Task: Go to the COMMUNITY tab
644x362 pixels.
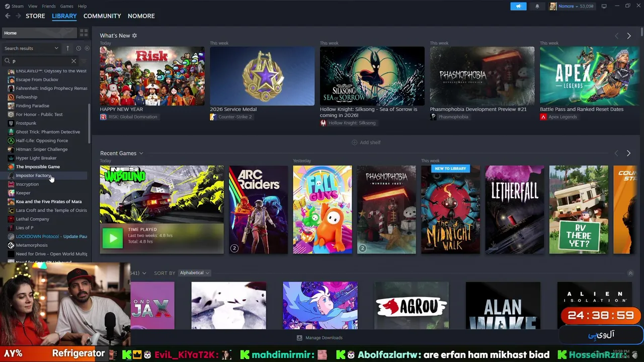Action: click(x=102, y=16)
